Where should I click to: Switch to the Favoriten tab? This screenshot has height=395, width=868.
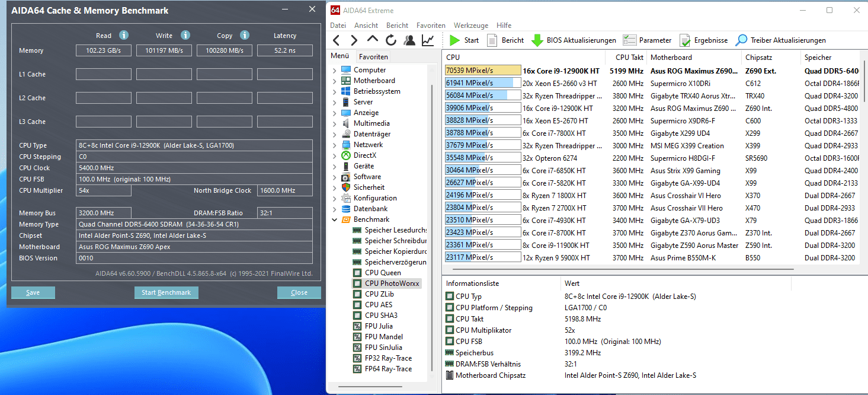[x=373, y=57]
